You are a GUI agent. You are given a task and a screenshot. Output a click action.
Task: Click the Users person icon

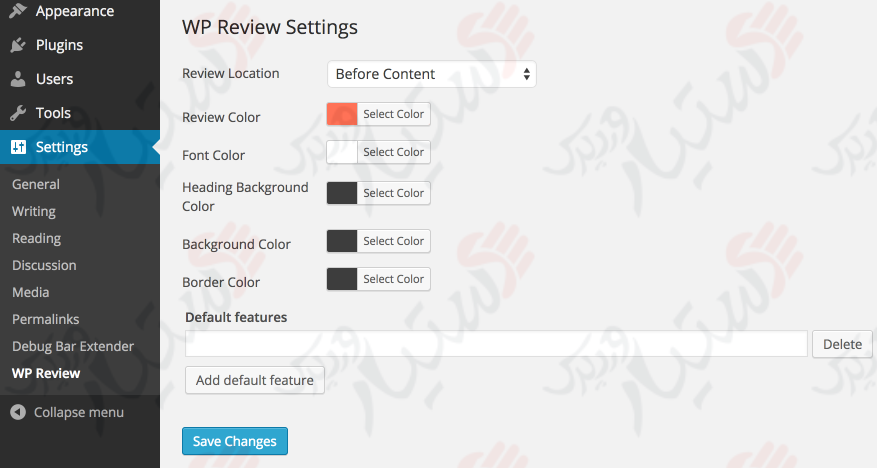tap(18, 79)
